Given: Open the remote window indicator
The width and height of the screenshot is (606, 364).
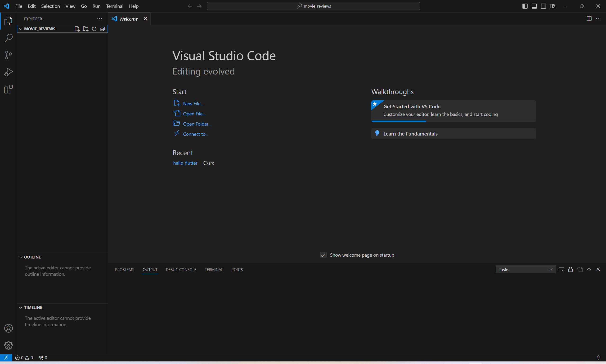Looking at the screenshot, I should pos(6,358).
